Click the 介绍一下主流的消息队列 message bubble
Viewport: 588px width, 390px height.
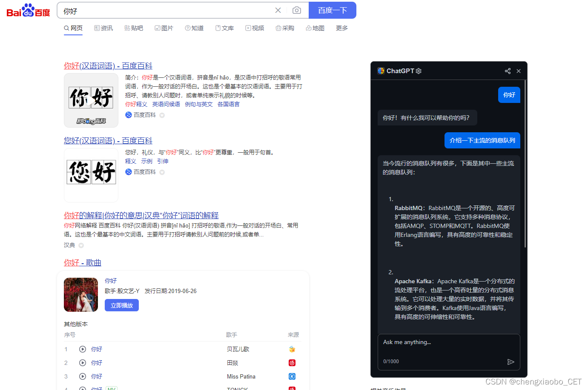coord(482,140)
